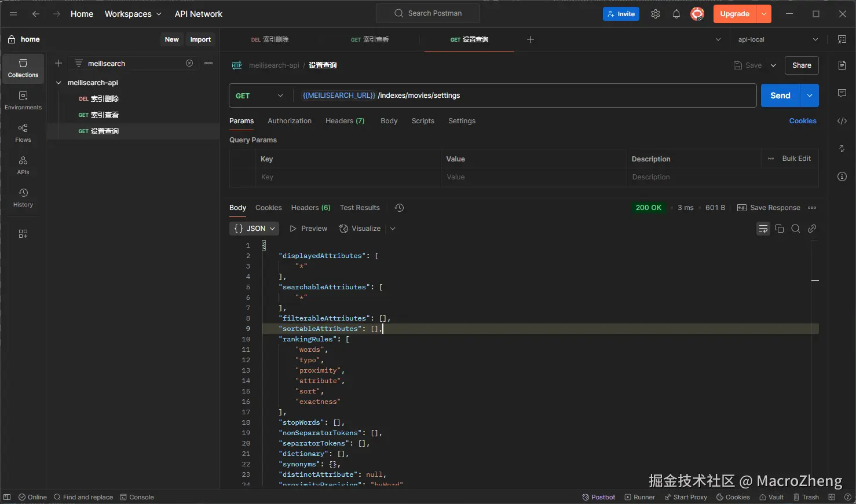Open the Flows sidebar panel

tap(23, 133)
